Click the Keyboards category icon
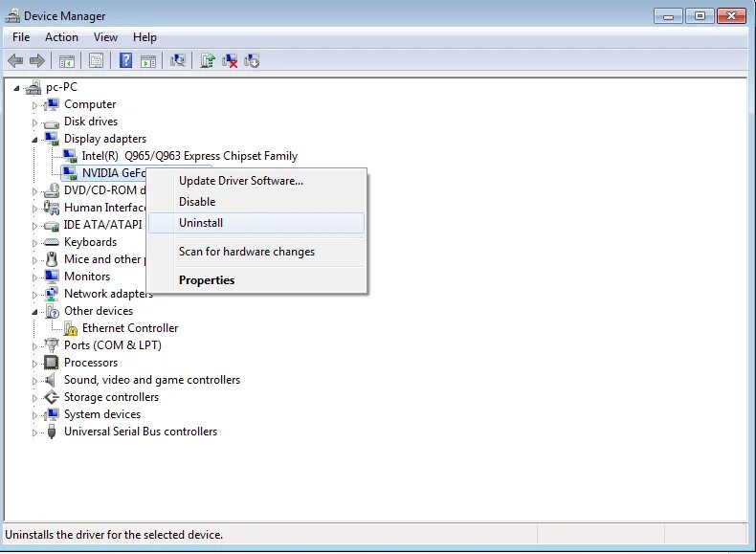756x554 pixels. (x=51, y=242)
